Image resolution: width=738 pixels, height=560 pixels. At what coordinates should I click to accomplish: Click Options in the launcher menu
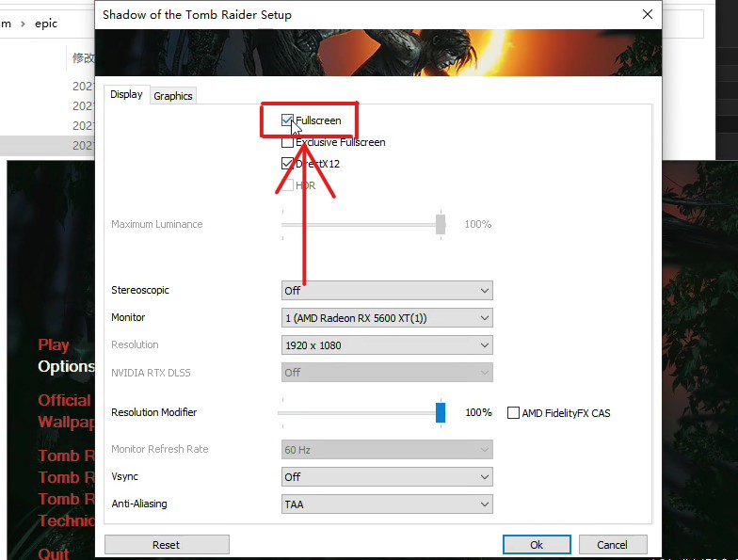point(66,366)
